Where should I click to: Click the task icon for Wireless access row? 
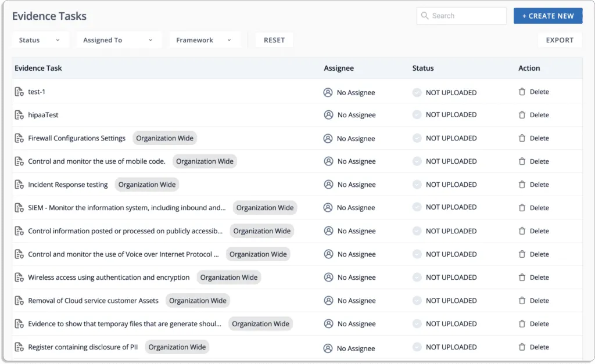19,277
